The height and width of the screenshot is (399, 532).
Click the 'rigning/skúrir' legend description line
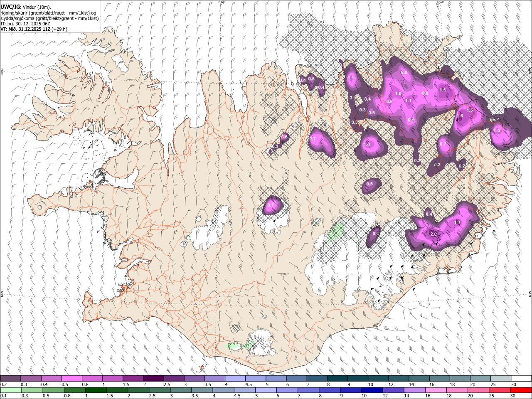(x=48, y=13)
